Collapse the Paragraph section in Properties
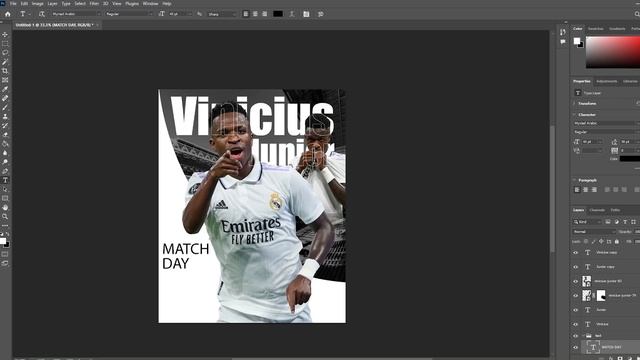 coord(574,180)
